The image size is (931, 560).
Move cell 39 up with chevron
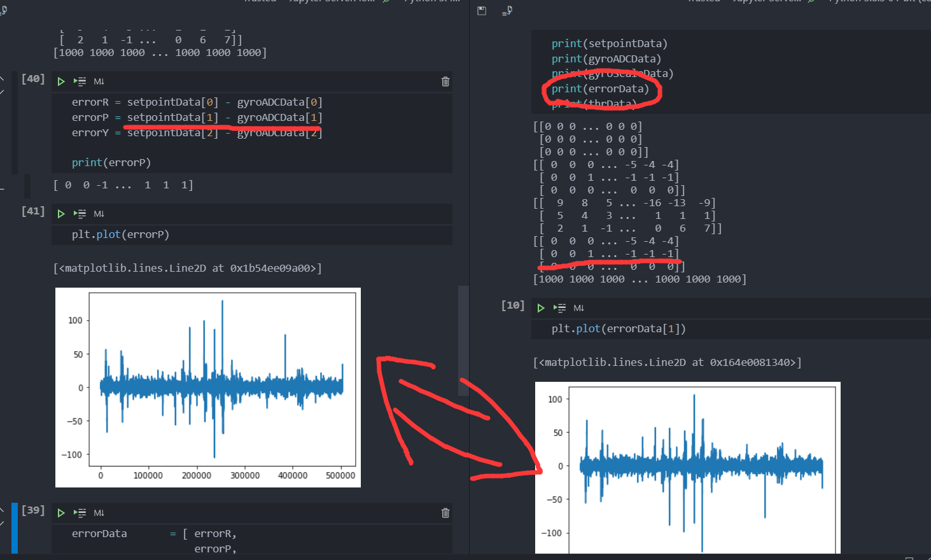(2, 510)
